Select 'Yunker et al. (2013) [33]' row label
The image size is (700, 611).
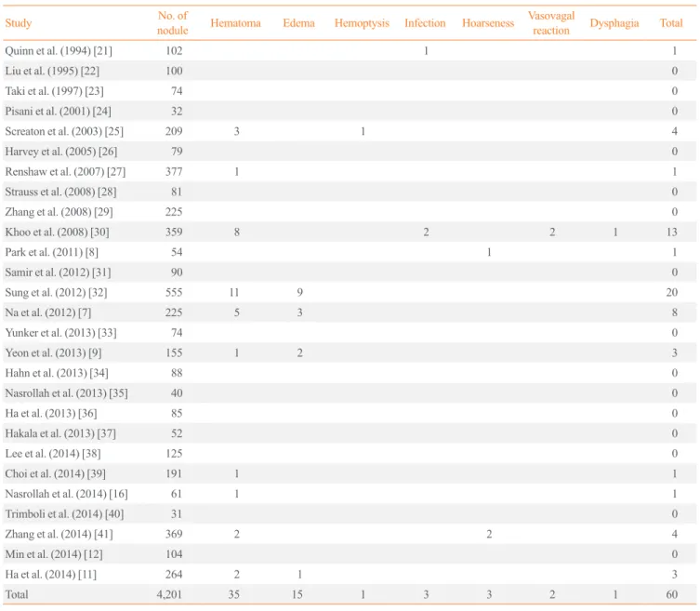pyautogui.click(x=60, y=333)
